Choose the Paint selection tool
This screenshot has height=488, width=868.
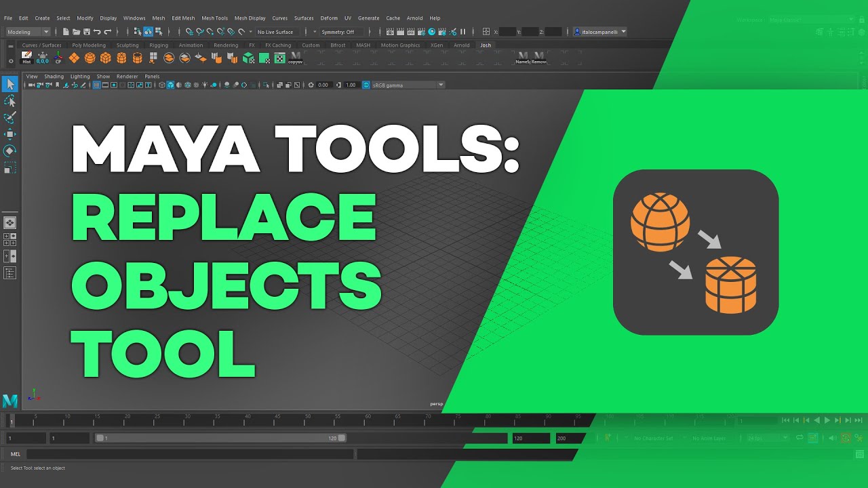tap(9, 118)
